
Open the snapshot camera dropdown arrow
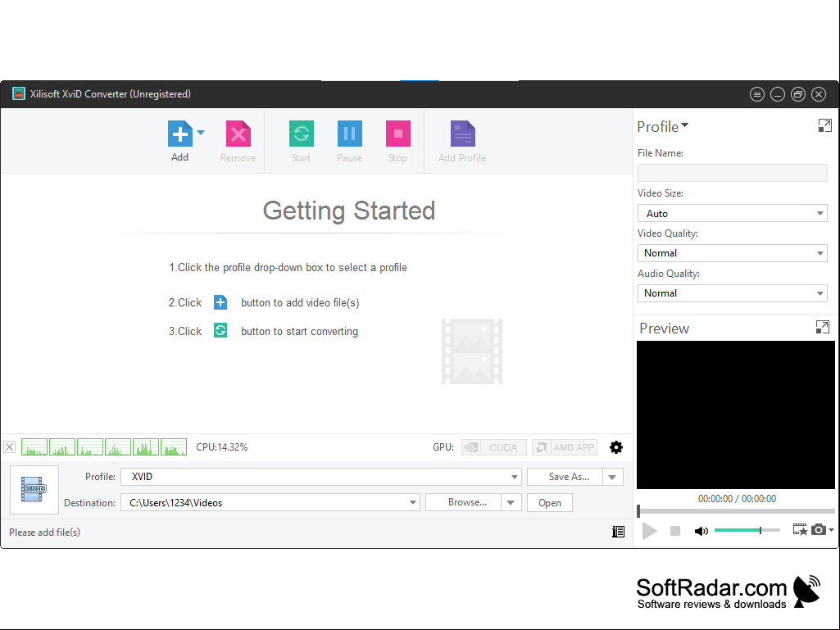(831, 529)
